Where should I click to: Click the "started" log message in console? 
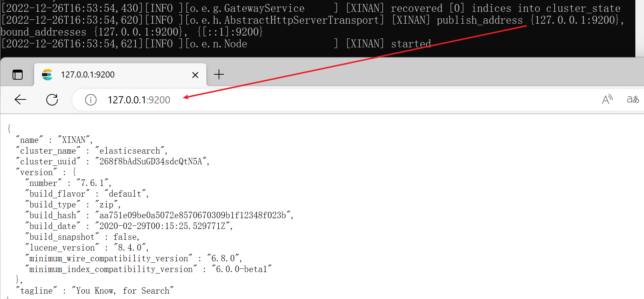411,44
